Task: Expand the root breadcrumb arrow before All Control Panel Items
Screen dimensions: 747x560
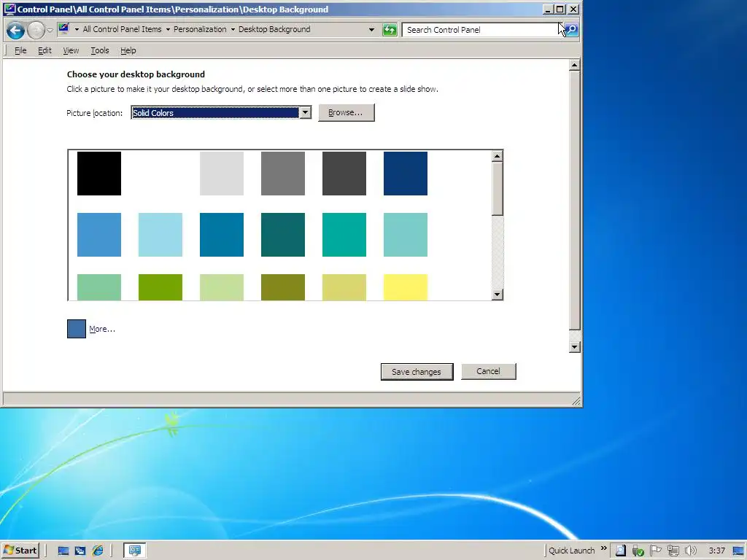Action: (x=77, y=29)
